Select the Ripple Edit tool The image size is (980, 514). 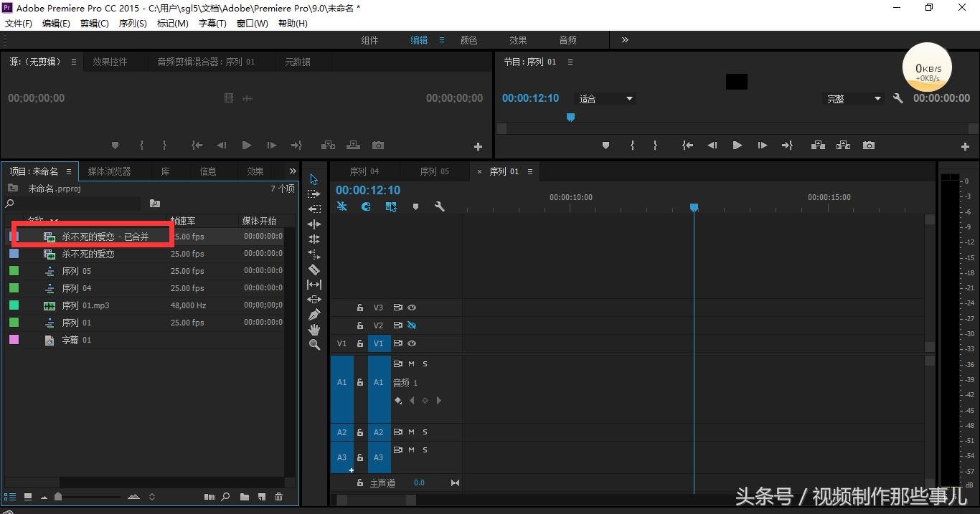(x=314, y=224)
